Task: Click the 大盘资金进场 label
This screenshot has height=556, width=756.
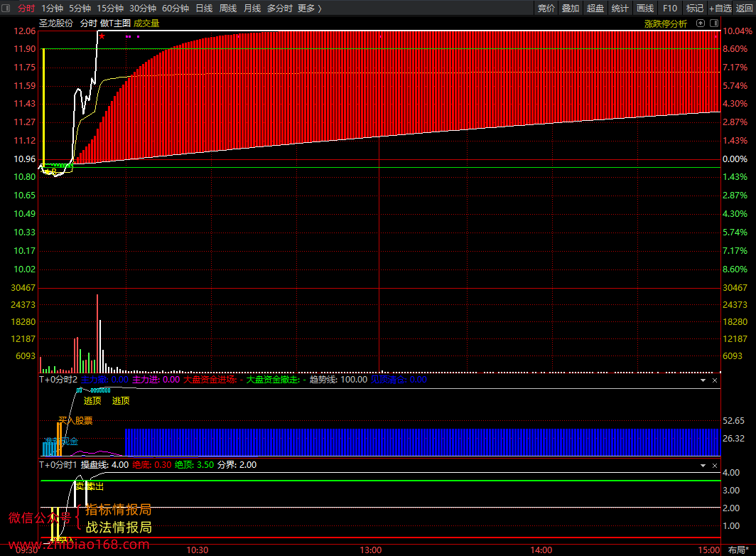Action: tap(212, 380)
